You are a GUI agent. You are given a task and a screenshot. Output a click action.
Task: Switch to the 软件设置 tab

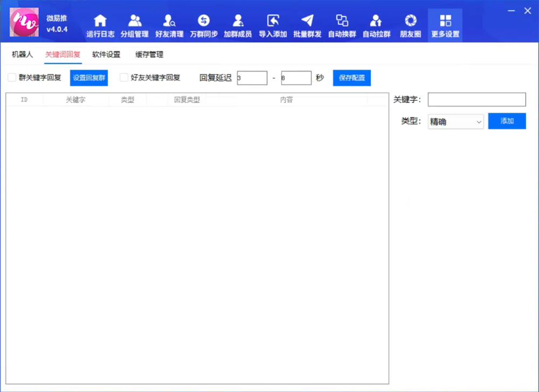pos(106,54)
